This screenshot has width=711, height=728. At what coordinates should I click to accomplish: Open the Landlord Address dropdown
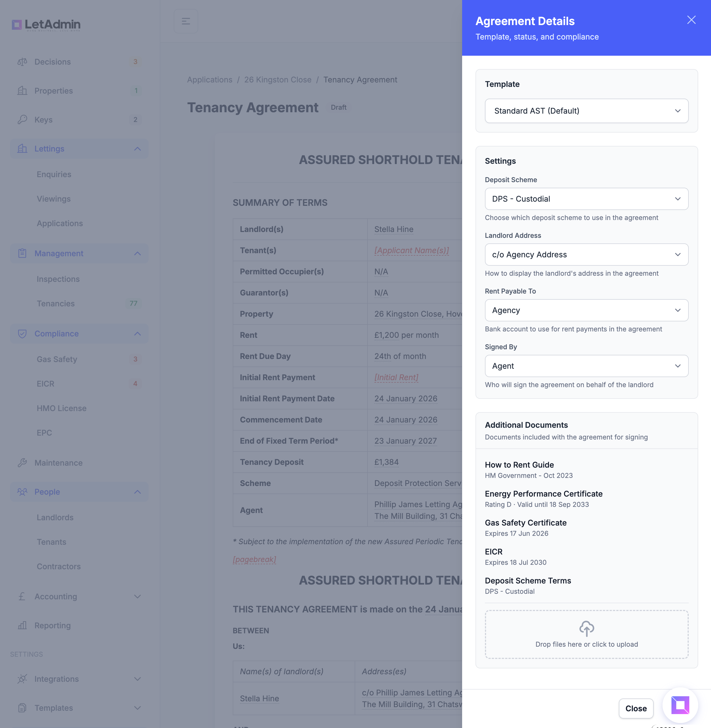[586, 254]
